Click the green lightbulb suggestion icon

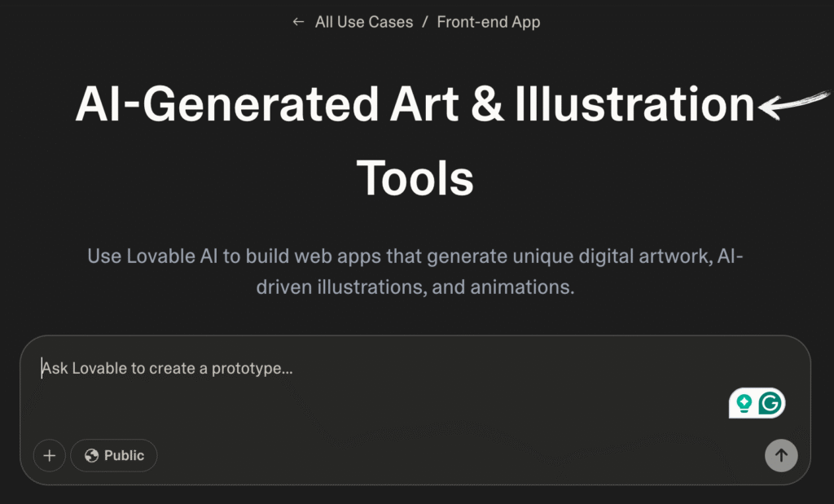[744, 403]
